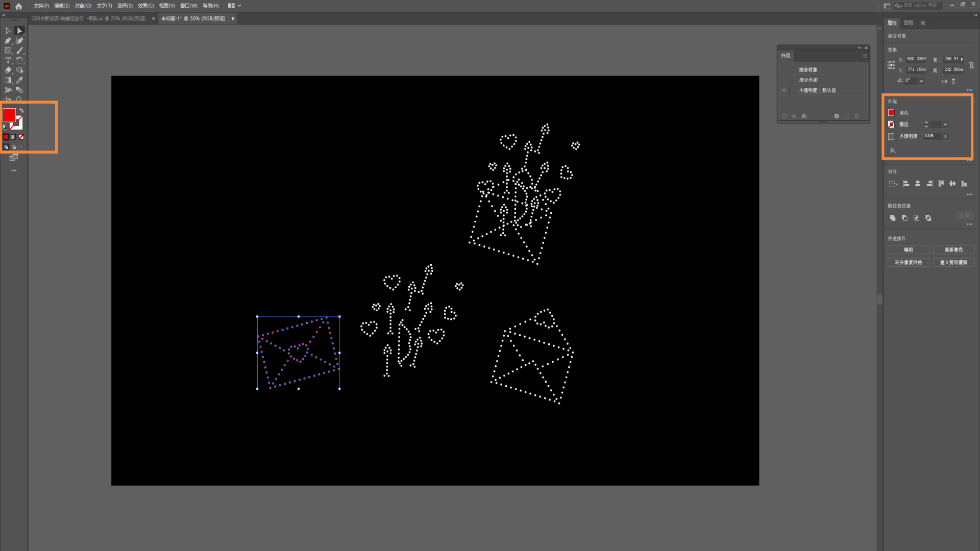Click the 建立剪切蒙版 button

coord(953,262)
